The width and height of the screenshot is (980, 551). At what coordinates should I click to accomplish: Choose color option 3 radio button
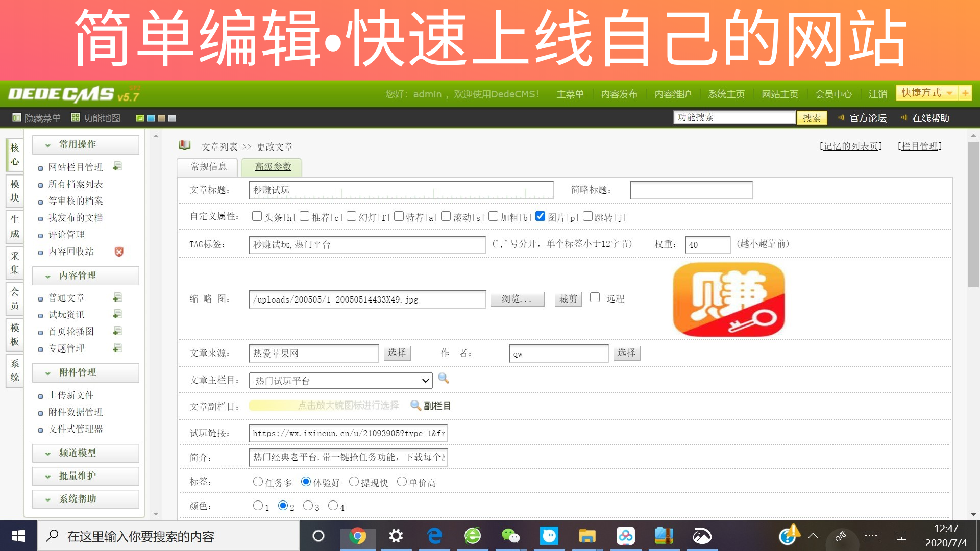(x=308, y=506)
